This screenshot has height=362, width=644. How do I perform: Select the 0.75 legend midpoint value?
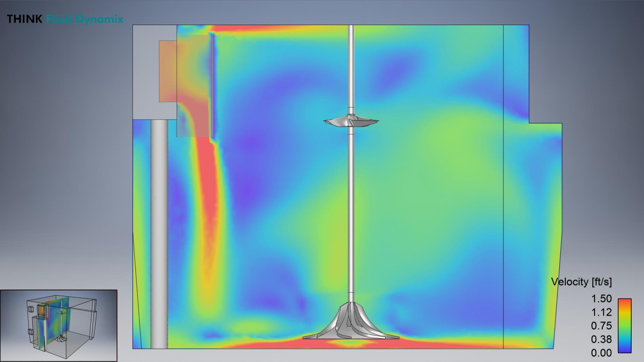[601, 326]
